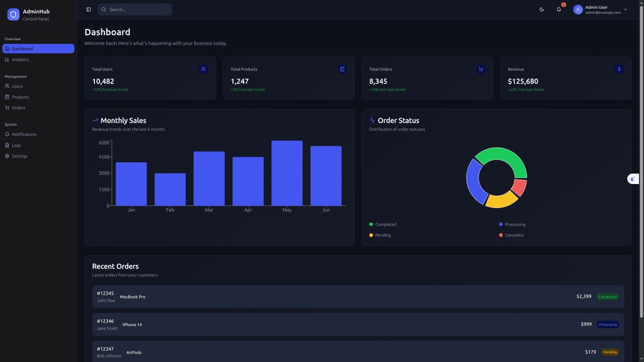Open Analytics in the sidebar

20,60
